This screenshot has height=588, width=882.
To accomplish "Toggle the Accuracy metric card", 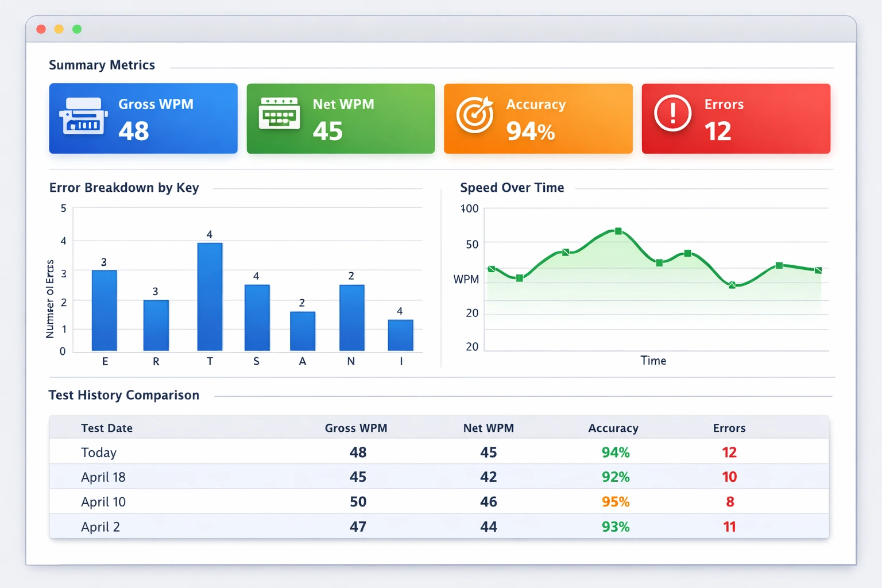I will coord(537,118).
